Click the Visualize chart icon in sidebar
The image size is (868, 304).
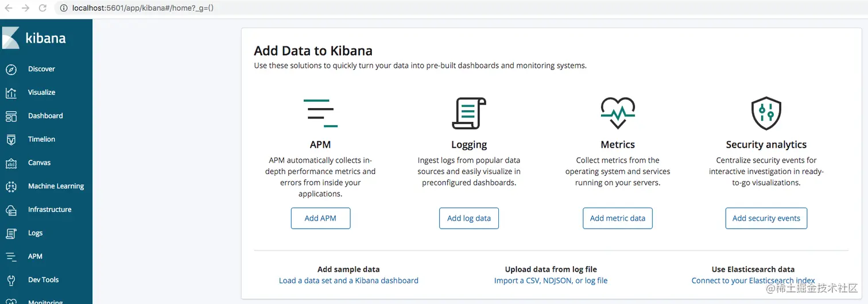(x=11, y=93)
